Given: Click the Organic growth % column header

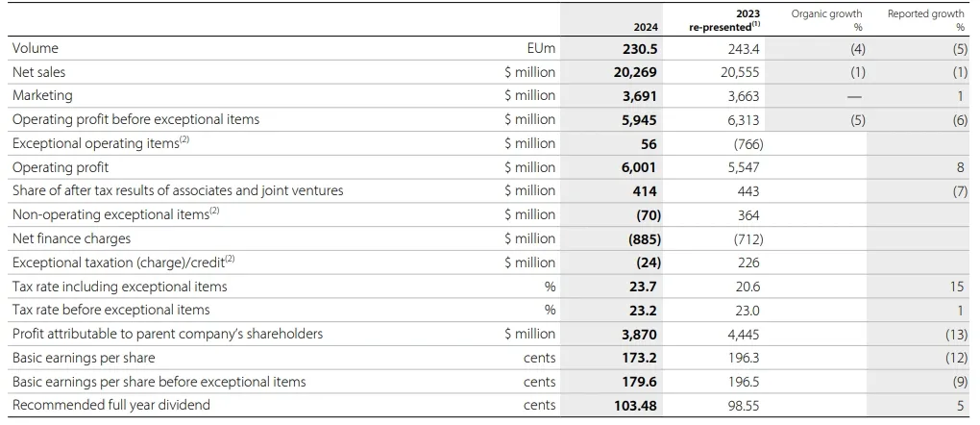Looking at the screenshot, I should 826,19.
